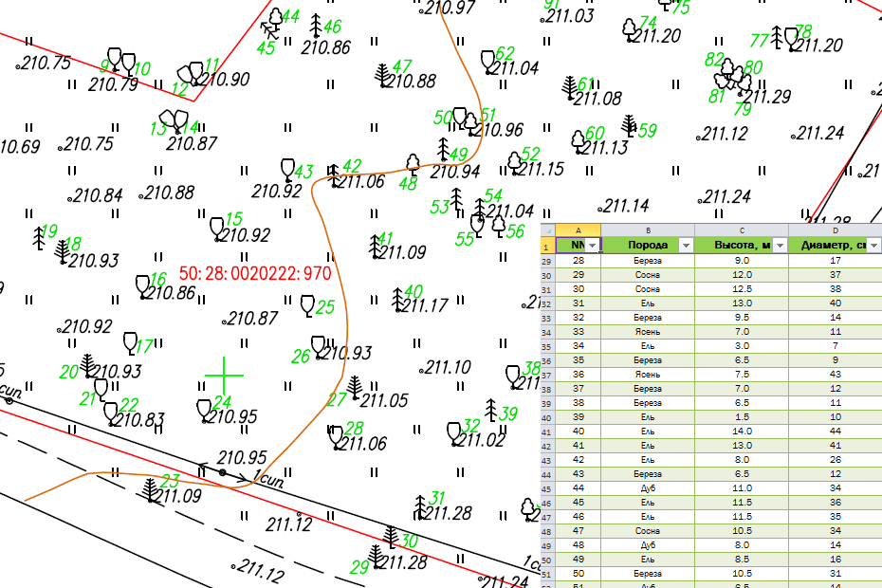Select the tree symbol labeled 25
The image size is (882, 588).
(x=307, y=305)
